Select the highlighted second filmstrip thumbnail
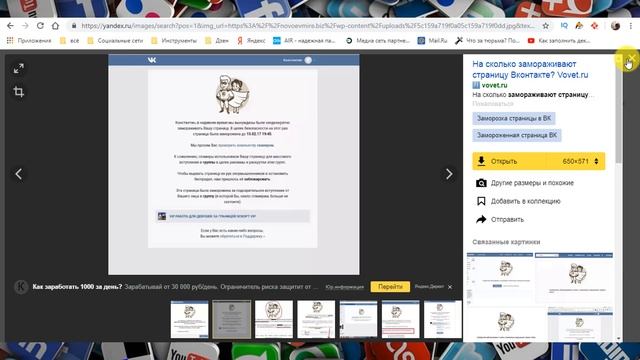The width and height of the screenshot is (640, 360). click(231, 319)
